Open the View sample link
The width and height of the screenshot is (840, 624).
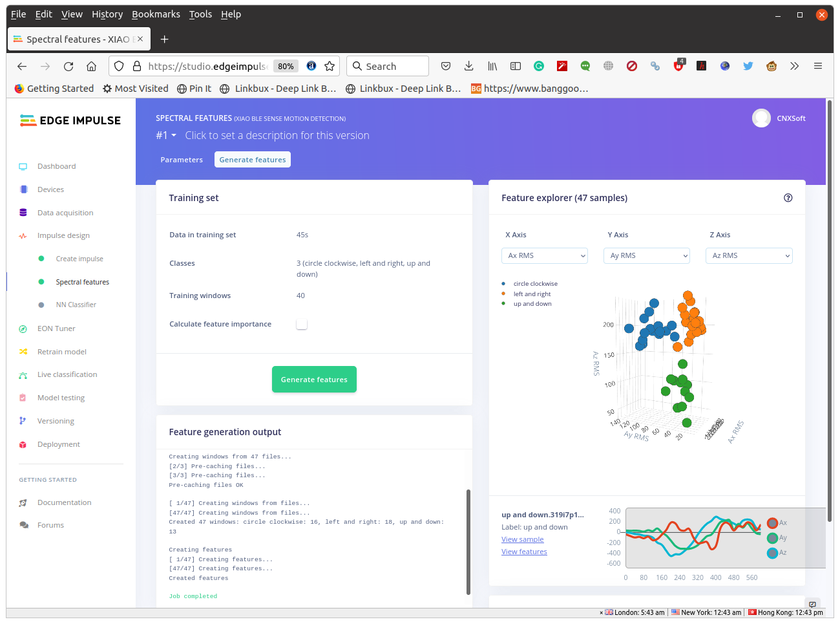(523, 539)
